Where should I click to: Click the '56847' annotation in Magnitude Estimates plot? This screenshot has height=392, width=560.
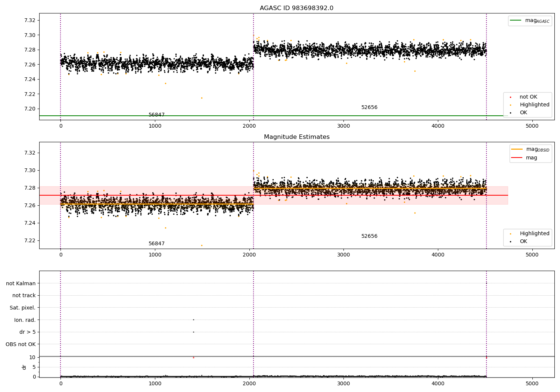[x=156, y=244]
